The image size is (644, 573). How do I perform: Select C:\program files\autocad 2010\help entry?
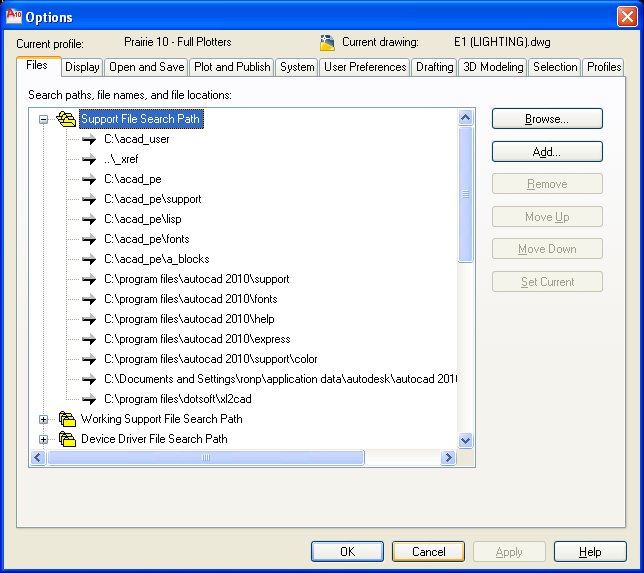point(189,319)
